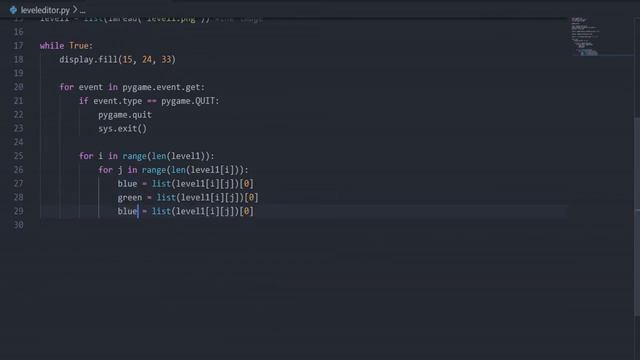Screen dimensions: 640x360
Task: Click the vertical editor scrollbar
Action: click(637, 216)
